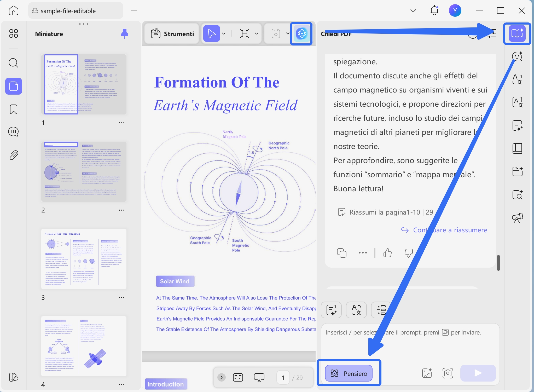Copy the AI summary response

341,253
